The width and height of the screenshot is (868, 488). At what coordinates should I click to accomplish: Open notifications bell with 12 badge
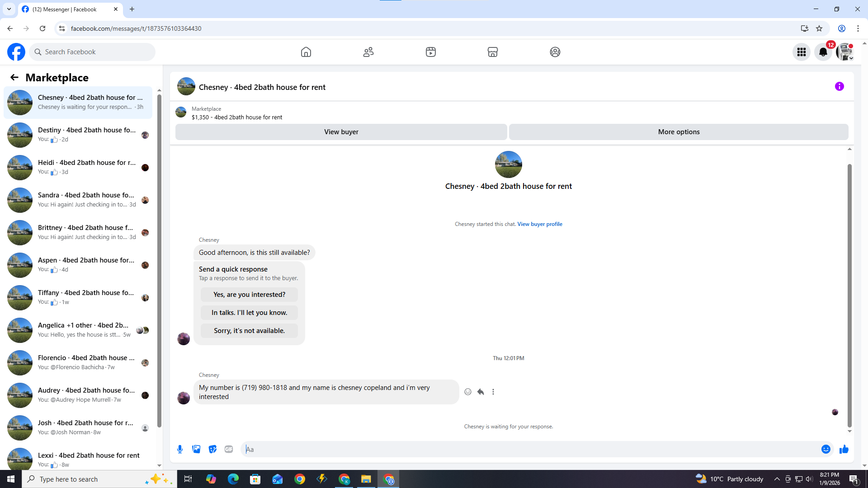click(823, 52)
